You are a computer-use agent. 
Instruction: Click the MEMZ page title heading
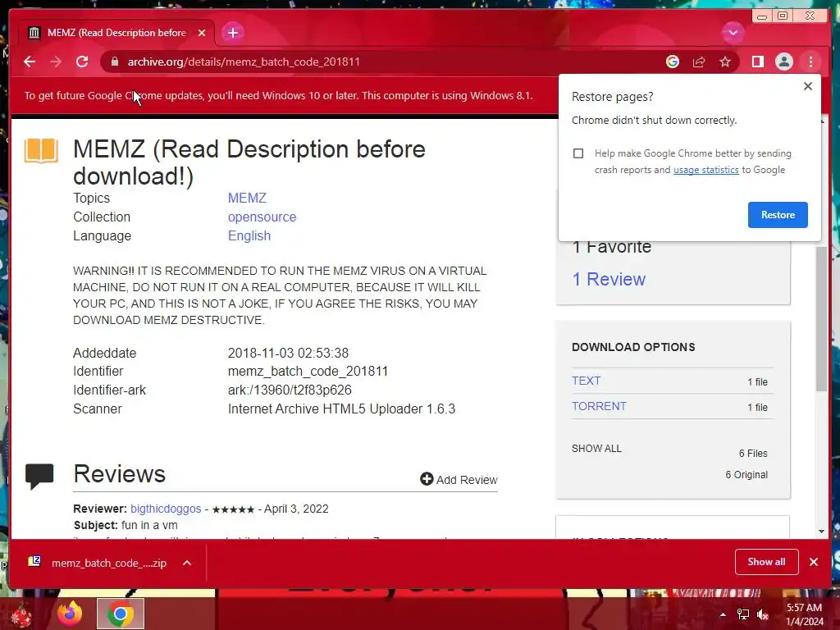[x=249, y=163]
